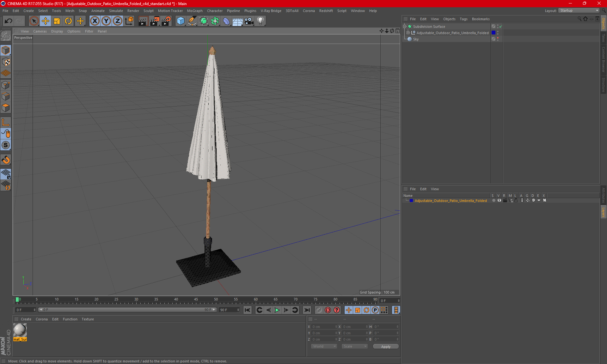The image size is (607, 364).
Task: Select the Scale tool
Action: 57,21
